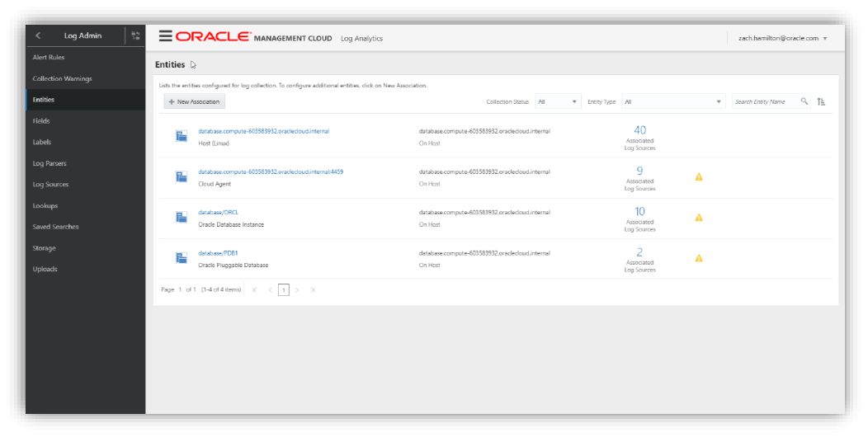Click the Cloud Agent type text
This screenshot has width=868, height=437.
(215, 184)
